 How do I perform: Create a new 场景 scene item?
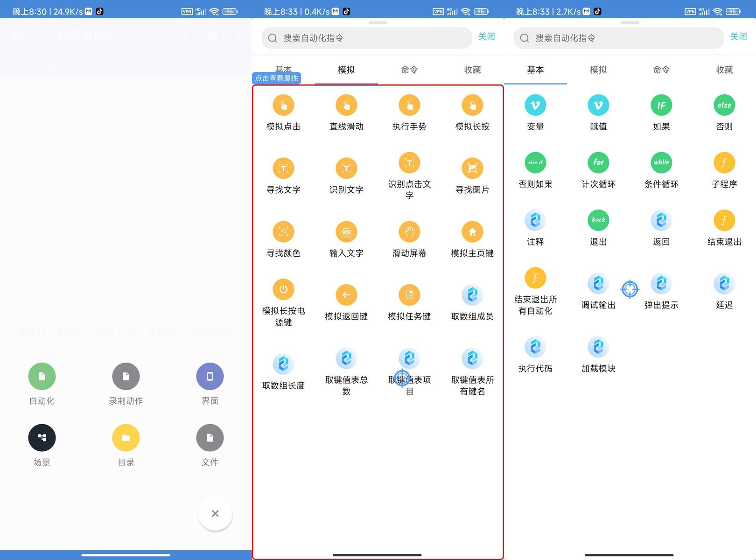tap(42, 438)
